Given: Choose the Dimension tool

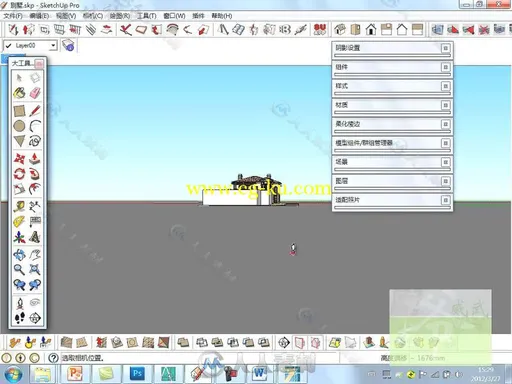Looking at the screenshot, I should click(x=35, y=206).
